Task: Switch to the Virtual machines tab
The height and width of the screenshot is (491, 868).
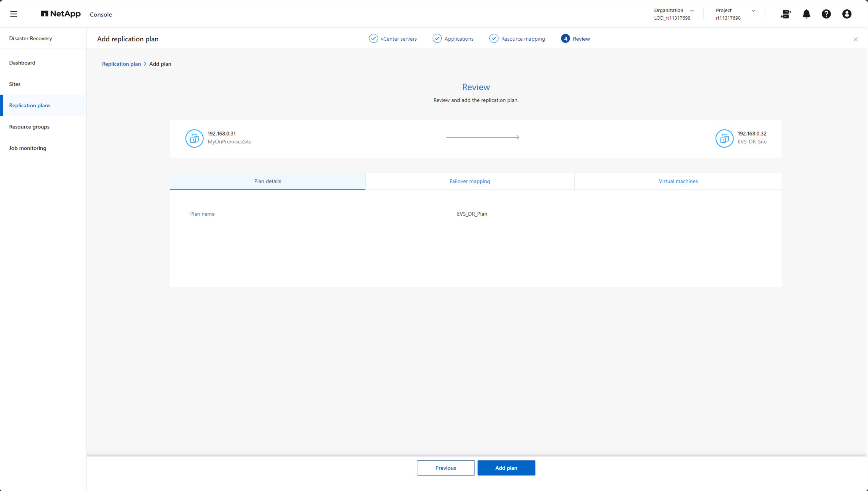Action: [678, 181]
